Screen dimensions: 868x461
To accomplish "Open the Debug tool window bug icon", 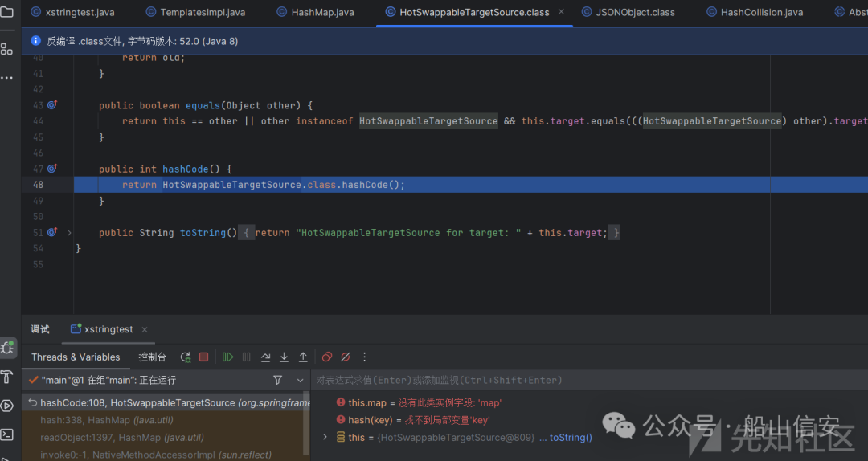I will pyautogui.click(x=8, y=348).
